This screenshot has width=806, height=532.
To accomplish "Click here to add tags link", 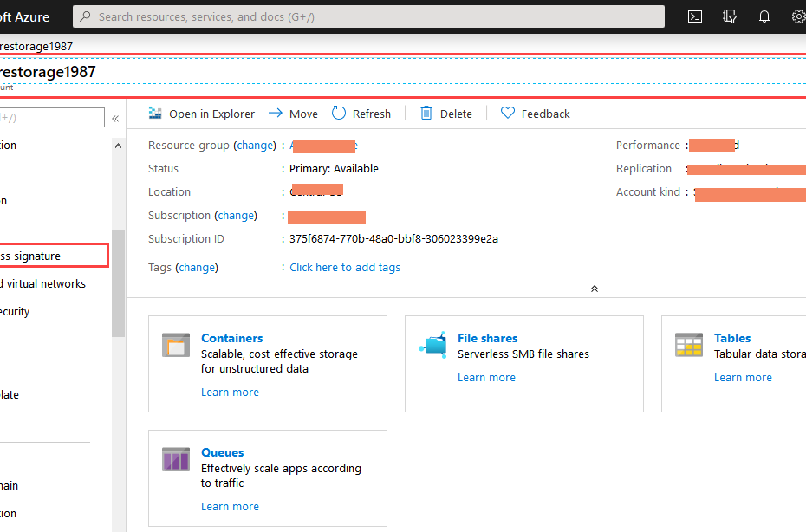I will (345, 267).
